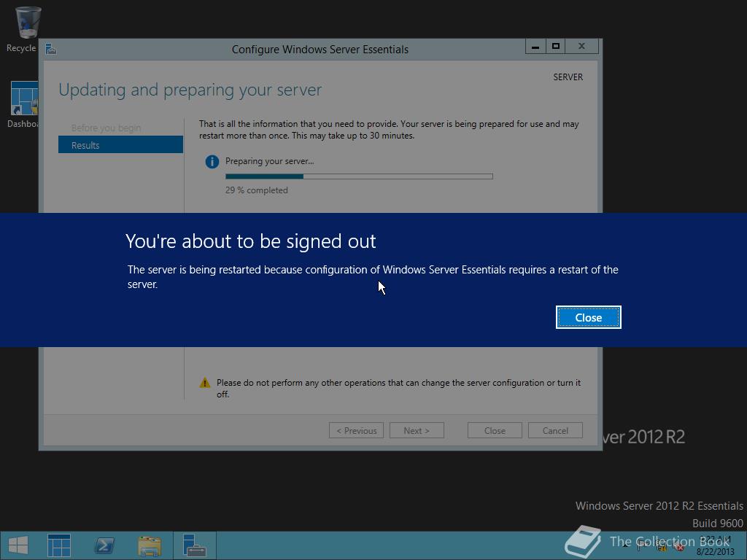Click the wizard's title bar icon
747x560 pixels.
tap(51, 49)
